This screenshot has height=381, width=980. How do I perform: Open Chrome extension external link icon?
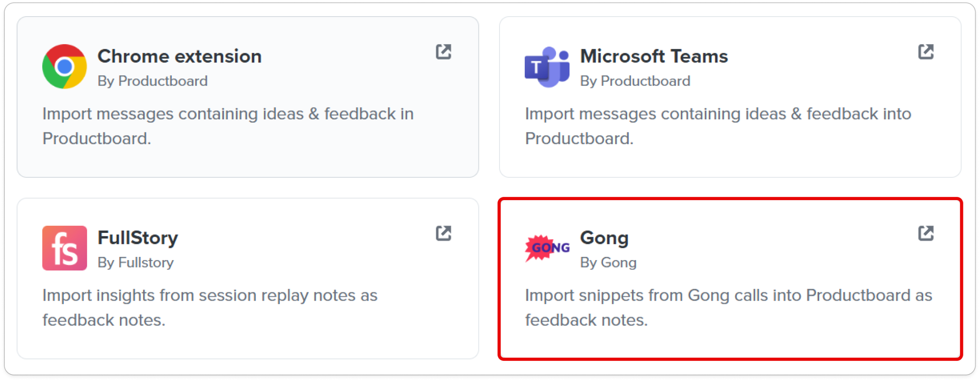[x=443, y=52]
